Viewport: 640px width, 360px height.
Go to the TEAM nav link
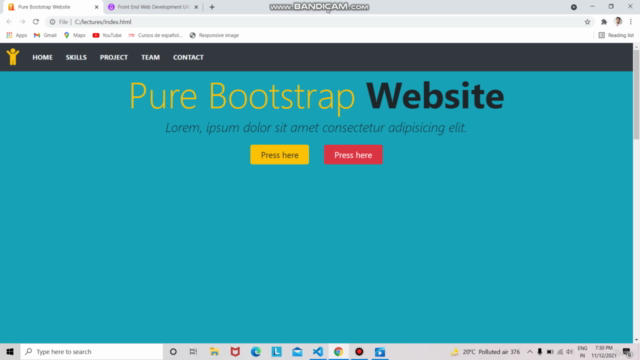151,57
